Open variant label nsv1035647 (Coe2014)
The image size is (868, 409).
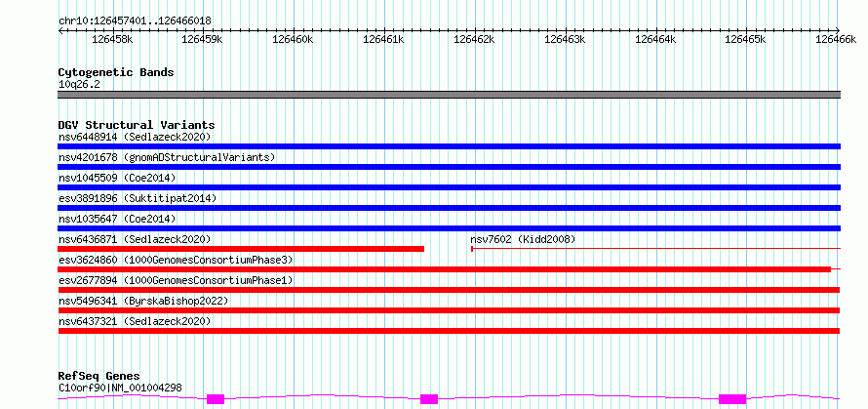point(117,219)
